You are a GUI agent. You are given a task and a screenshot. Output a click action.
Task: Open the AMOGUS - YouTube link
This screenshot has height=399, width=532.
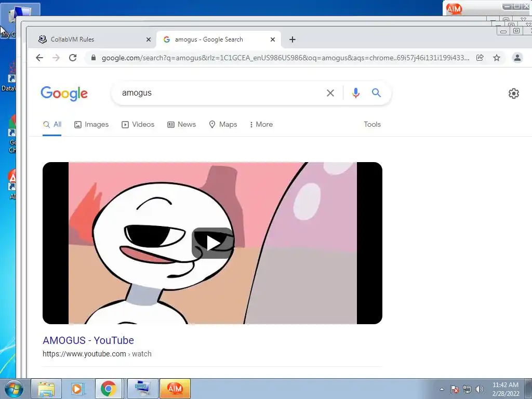pyautogui.click(x=88, y=340)
